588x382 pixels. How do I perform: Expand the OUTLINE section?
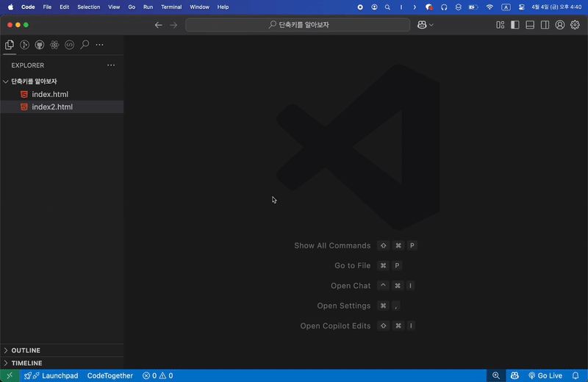pos(62,350)
